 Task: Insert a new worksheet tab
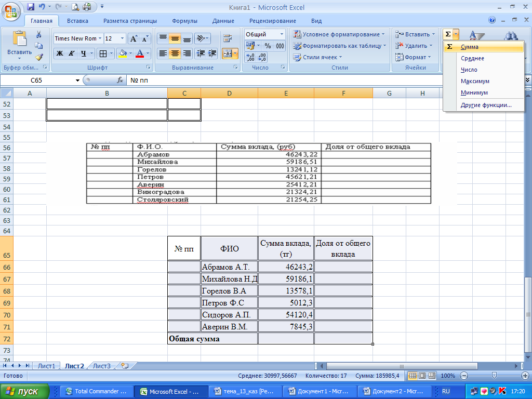pos(125,366)
